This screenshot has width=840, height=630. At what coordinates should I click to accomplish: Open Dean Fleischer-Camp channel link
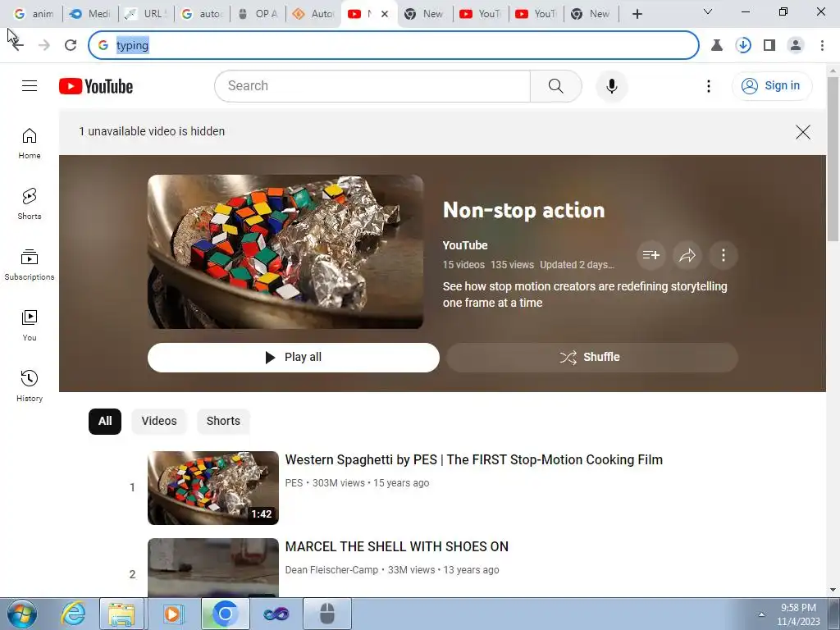331,570
